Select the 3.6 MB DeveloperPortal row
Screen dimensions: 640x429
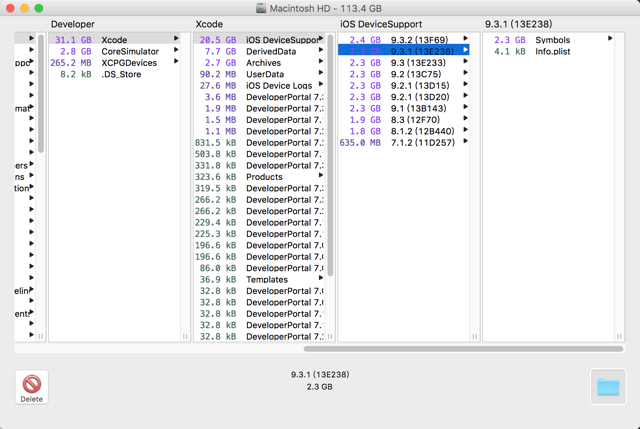point(259,97)
